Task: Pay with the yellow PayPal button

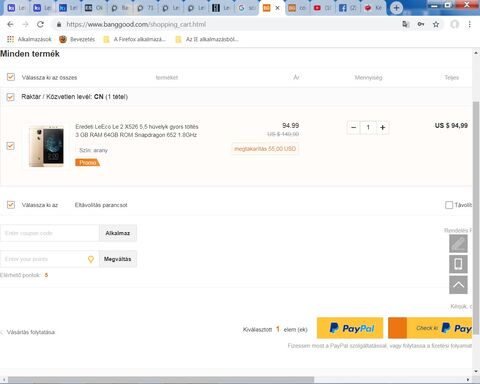Action: coord(350,328)
